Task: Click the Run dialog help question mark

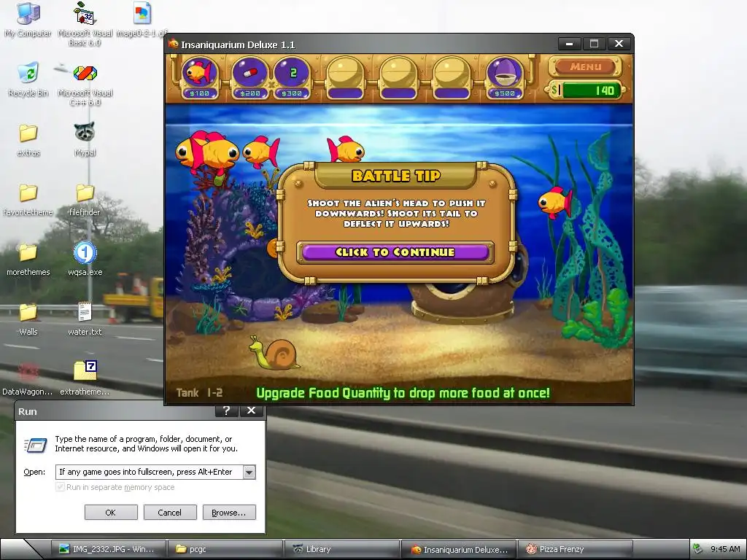Action: tap(226, 411)
